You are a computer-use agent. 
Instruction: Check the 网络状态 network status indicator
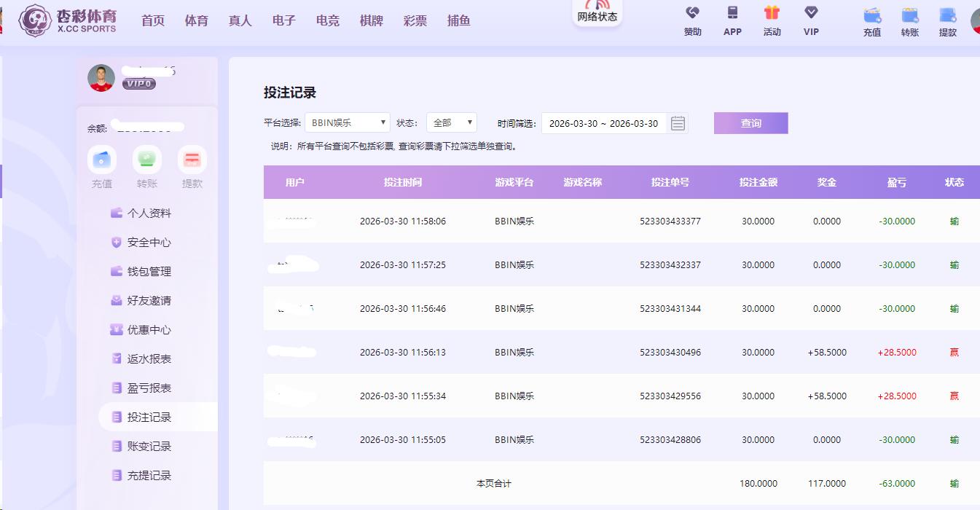[597, 12]
